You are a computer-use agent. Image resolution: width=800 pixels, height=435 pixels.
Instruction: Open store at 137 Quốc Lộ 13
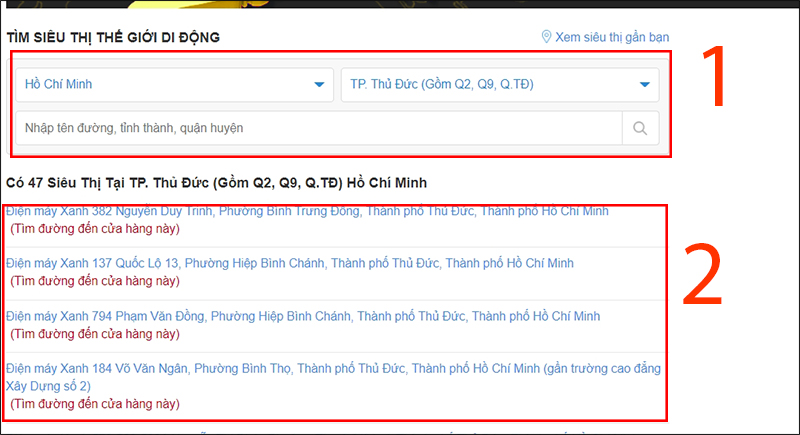290,263
